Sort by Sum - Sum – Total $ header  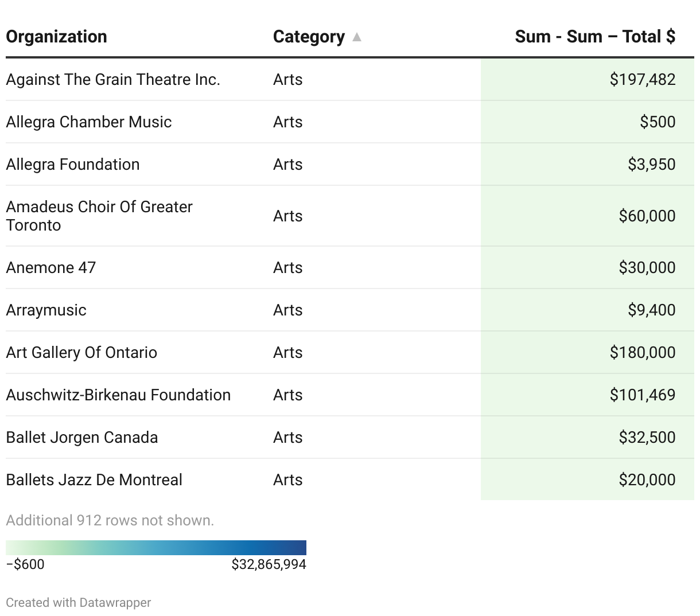pyautogui.click(x=594, y=37)
